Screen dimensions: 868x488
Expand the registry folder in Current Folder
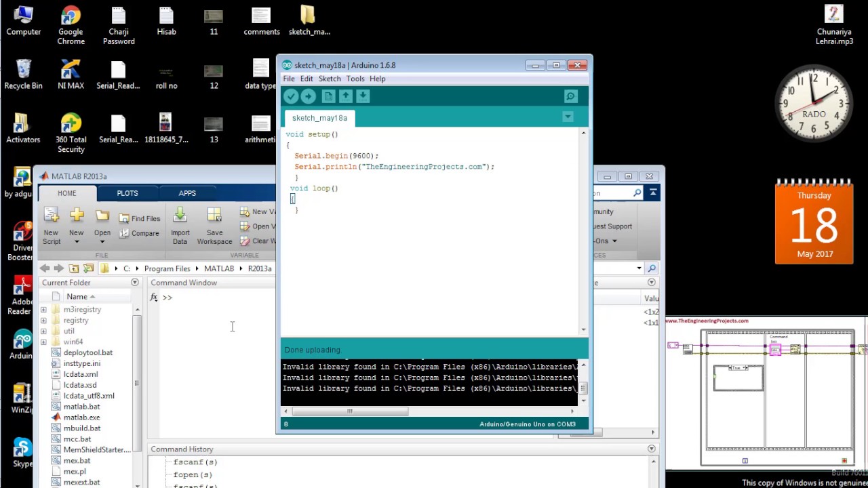coord(43,321)
